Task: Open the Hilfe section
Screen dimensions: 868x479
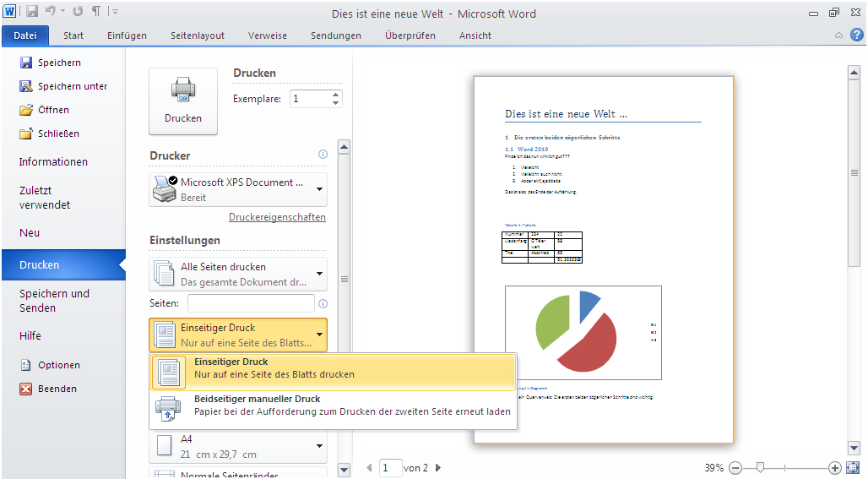Action: (30, 335)
